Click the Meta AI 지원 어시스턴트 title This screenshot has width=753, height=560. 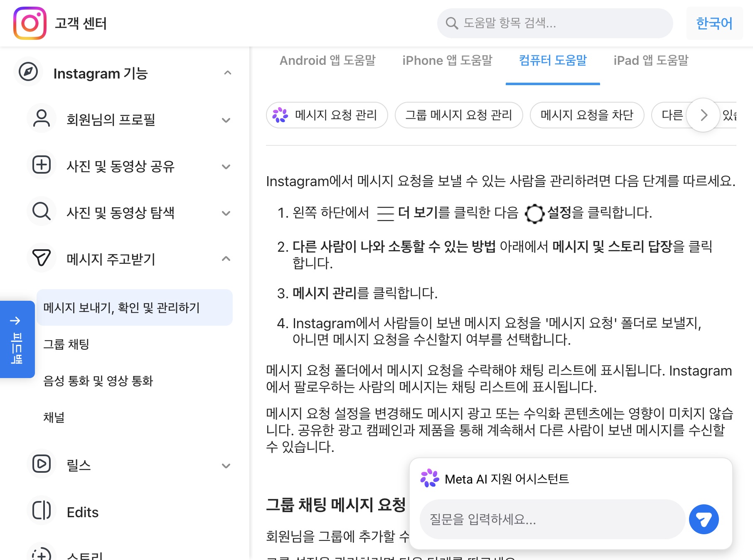[x=507, y=479]
